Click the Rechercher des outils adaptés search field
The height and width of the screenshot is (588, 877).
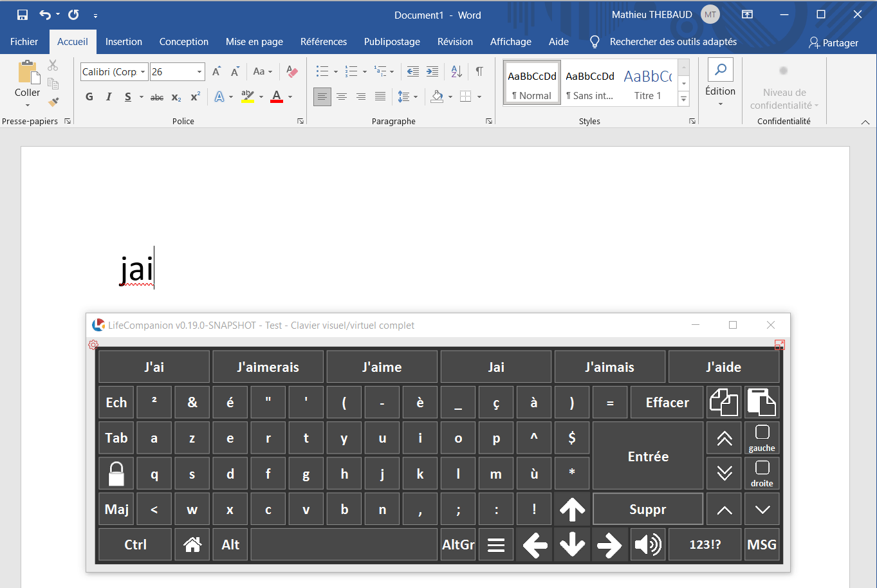[x=673, y=42]
